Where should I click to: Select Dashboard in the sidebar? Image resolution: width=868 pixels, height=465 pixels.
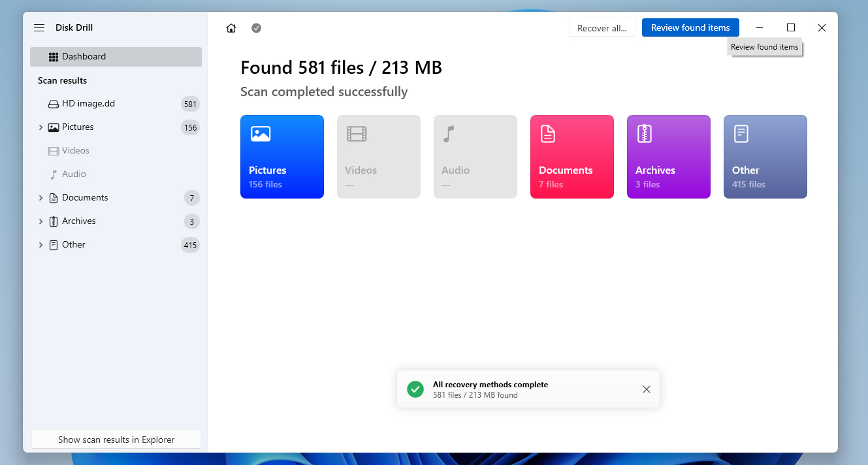pyautogui.click(x=116, y=57)
